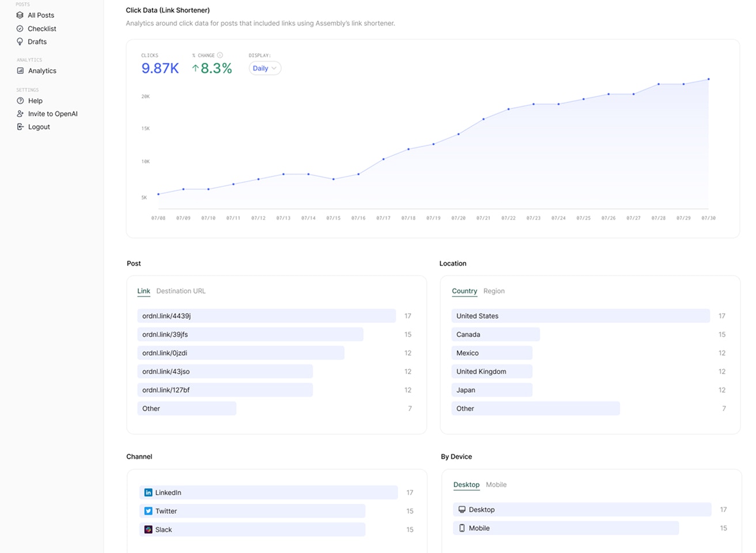Click the Logout icon

point(20,126)
